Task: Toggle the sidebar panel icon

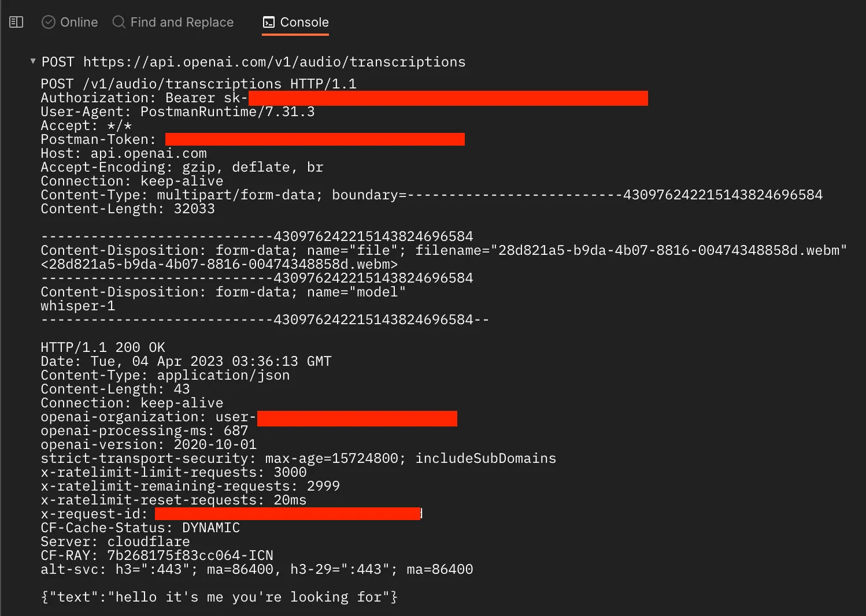Action: 16,22
